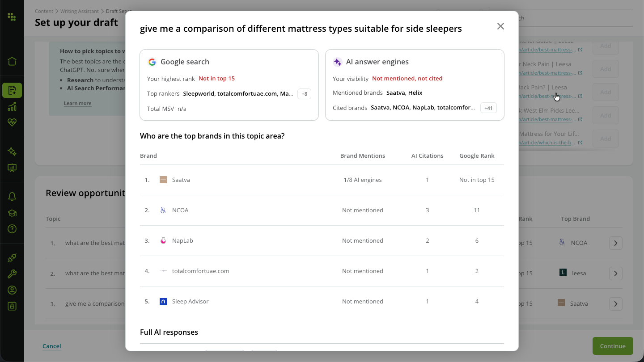Expand the Saatva opportunity row chevron

tap(616, 304)
